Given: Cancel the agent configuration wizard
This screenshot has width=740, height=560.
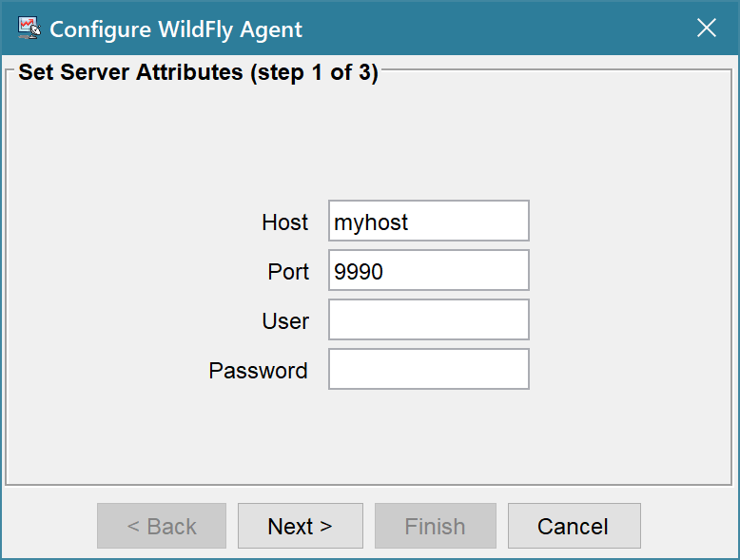Looking at the screenshot, I should [574, 526].
